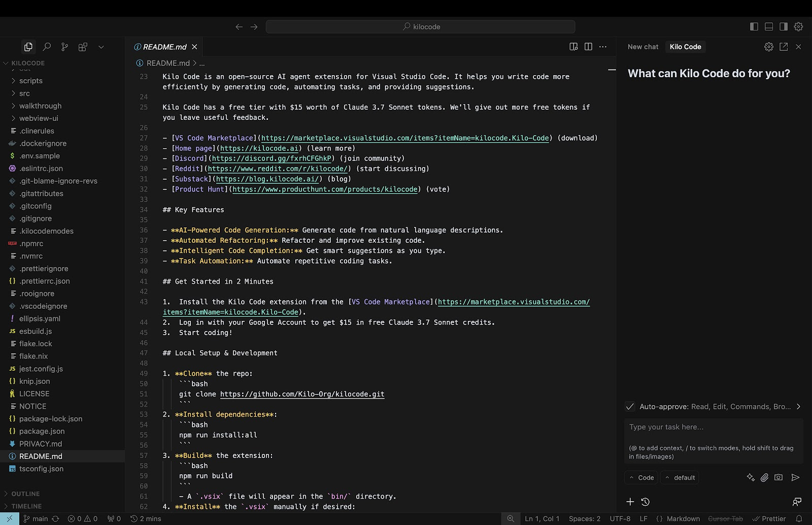Click the camera icon in chat

tap(779, 477)
